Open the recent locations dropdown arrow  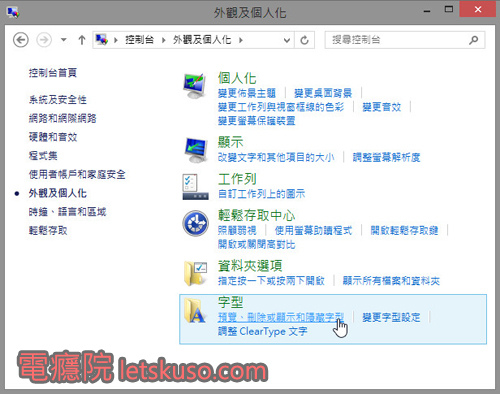[x=64, y=40]
